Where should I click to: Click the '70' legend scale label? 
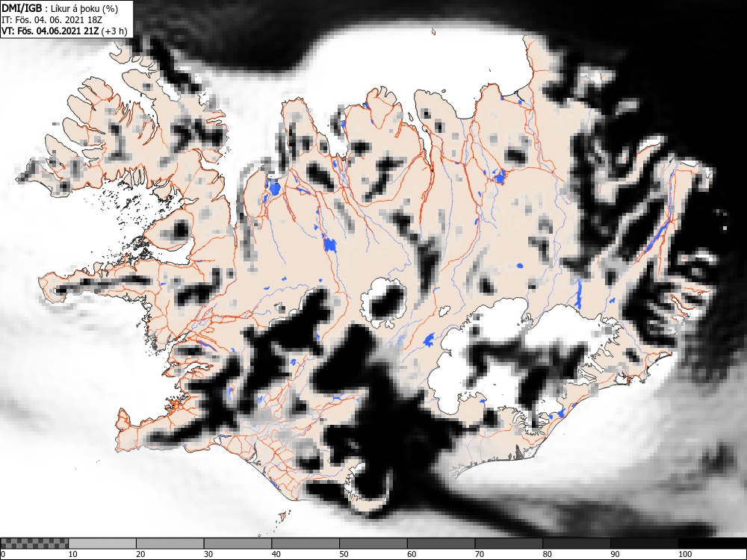click(x=479, y=554)
